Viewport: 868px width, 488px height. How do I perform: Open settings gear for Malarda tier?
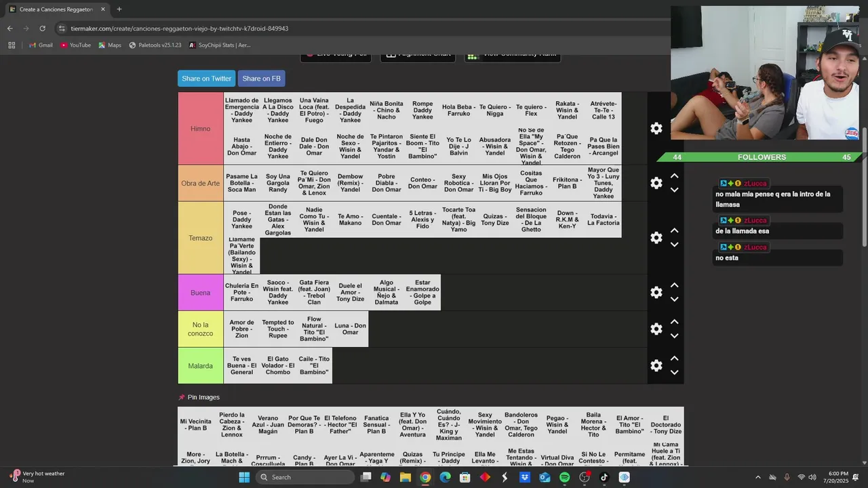tap(656, 365)
